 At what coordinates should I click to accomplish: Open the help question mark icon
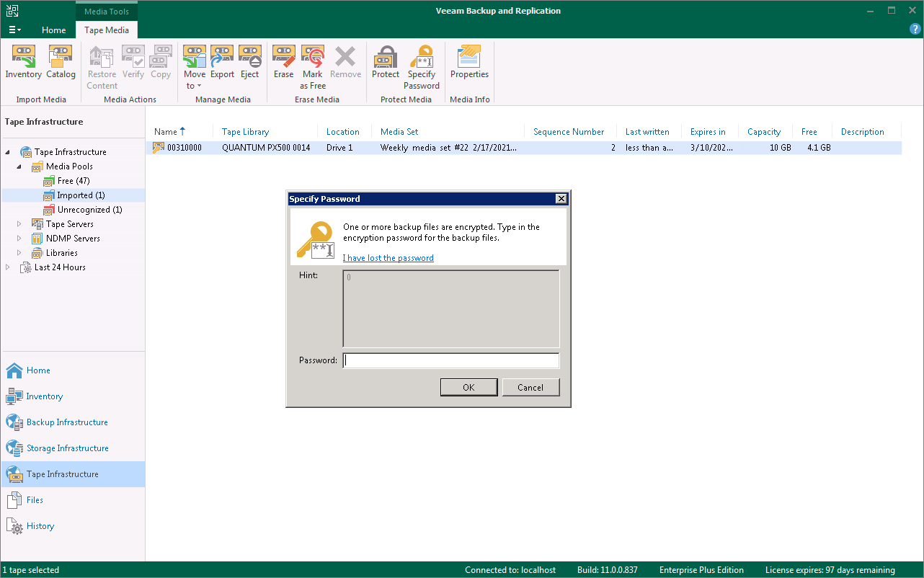point(915,30)
